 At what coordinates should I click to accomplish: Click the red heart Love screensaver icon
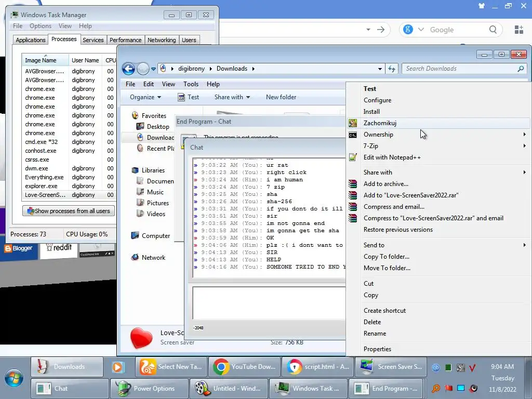[x=141, y=338]
